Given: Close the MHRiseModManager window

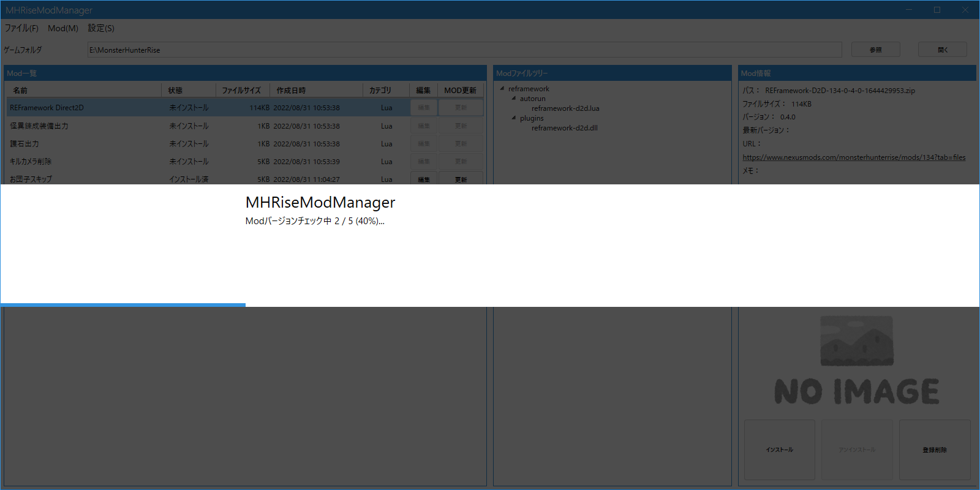Looking at the screenshot, I should click(x=965, y=10).
